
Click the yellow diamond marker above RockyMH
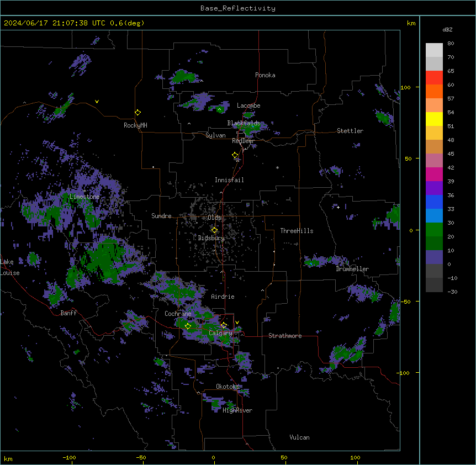click(137, 113)
